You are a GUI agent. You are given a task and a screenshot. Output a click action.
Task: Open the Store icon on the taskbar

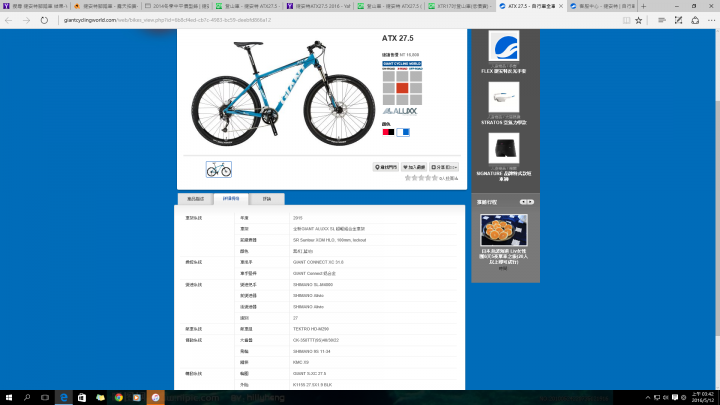point(82,398)
